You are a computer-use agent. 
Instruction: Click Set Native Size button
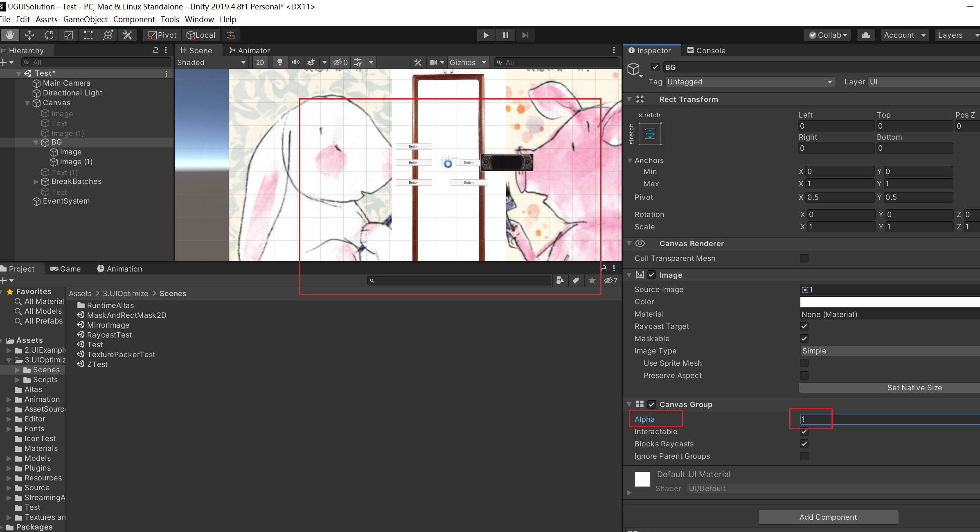pyautogui.click(x=890, y=388)
